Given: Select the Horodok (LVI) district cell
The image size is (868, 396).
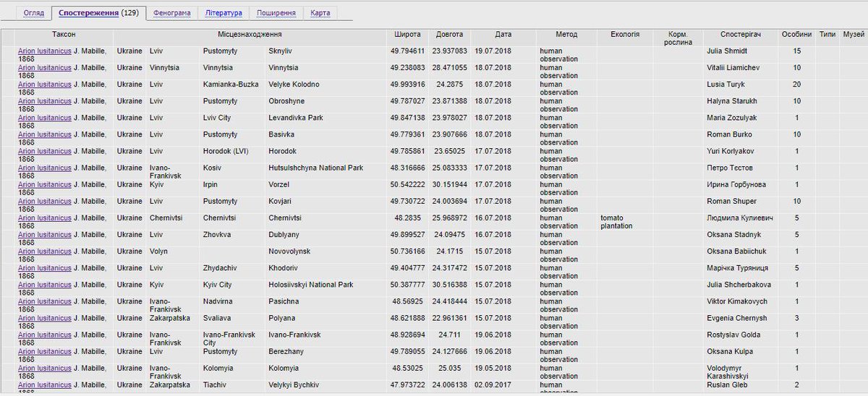Looking at the screenshot, I should pyautogui.click(x=224, y=151).
